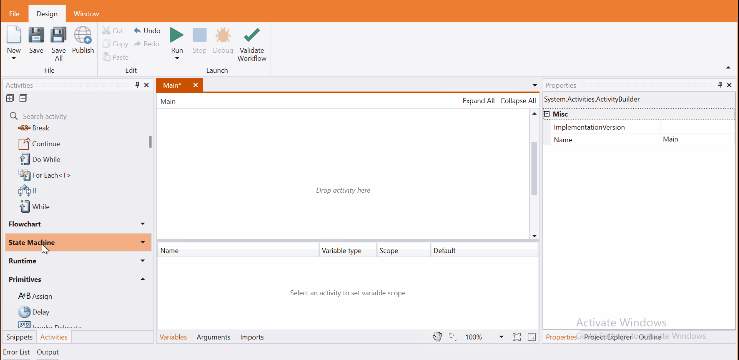Image resolution: width=739 pixels, height=360 pixels.
Task: Select the If activity
Action: [27, 191]
